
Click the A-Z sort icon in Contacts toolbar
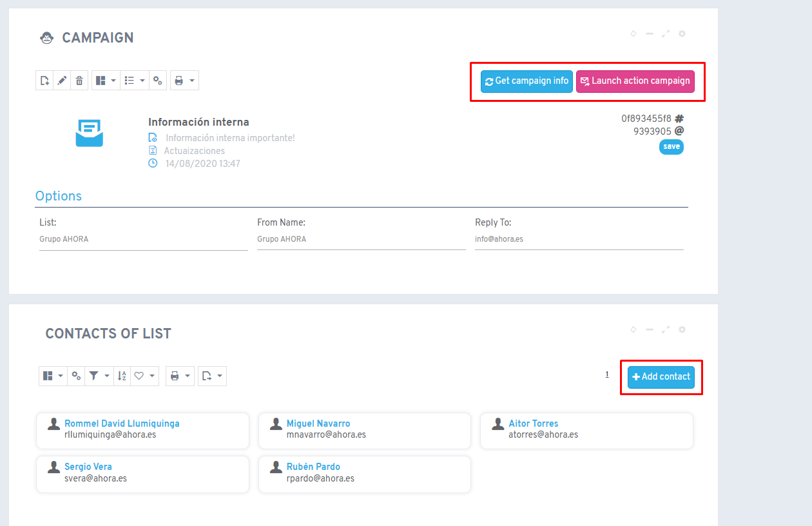[122, 376]
